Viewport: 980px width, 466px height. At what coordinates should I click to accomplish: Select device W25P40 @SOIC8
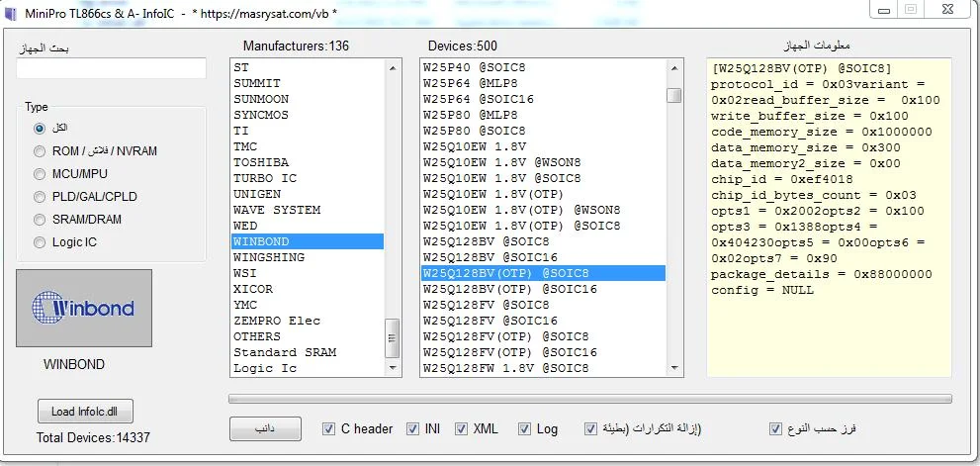tap(543, 67)
